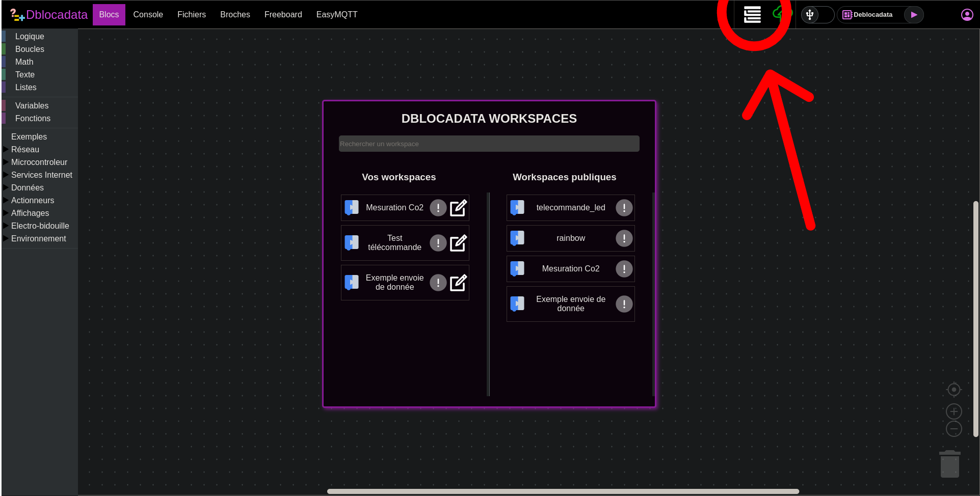
Task: Expand the Actionneurs block category
Action: point(32,200)
